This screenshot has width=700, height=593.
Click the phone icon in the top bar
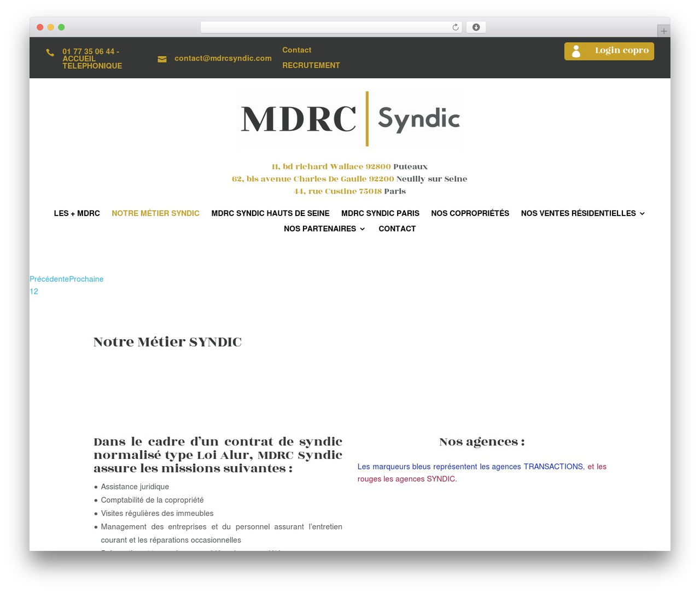tap(50, 53)
